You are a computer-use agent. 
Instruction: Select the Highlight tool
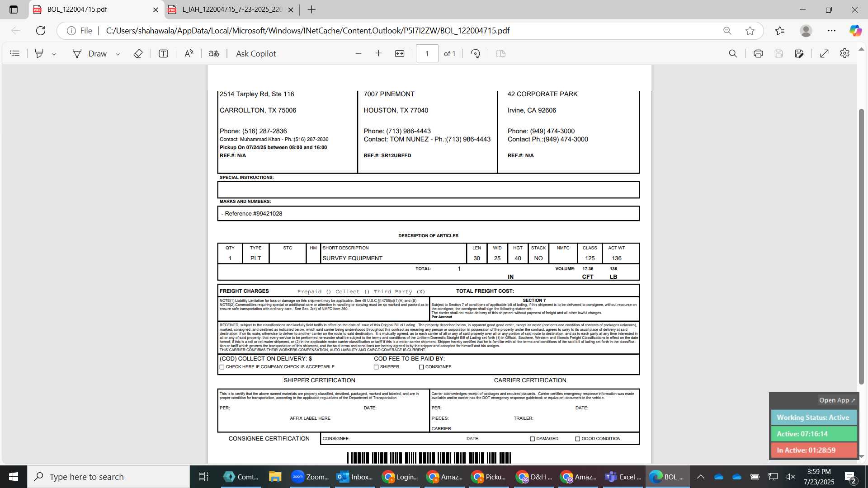coord(39,53)
